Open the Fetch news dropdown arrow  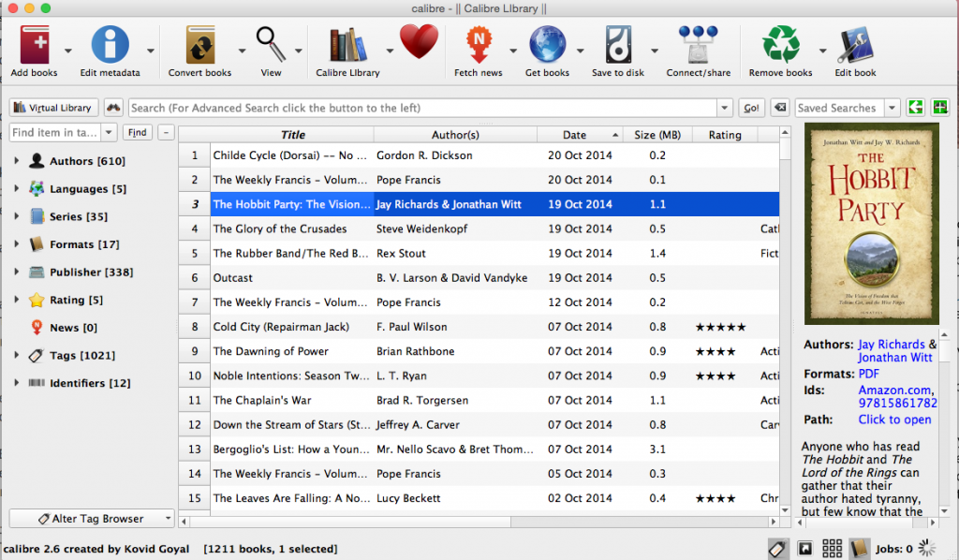tap(513, 51)
